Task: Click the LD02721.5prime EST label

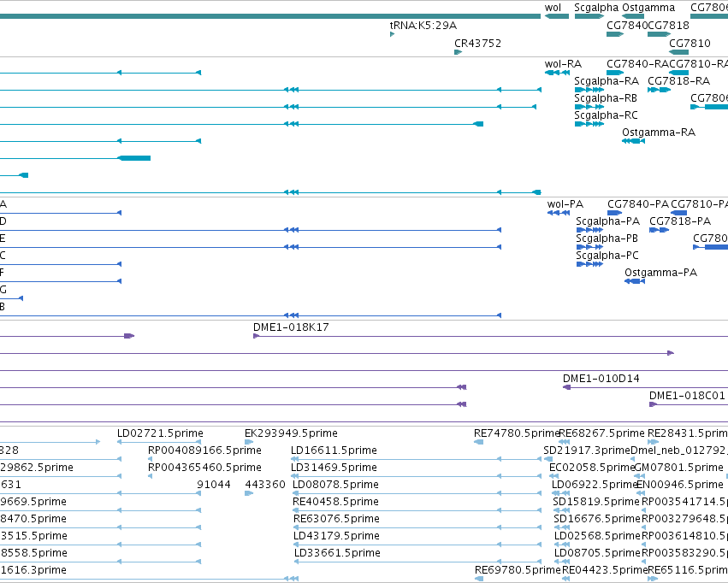Action: 160,433
